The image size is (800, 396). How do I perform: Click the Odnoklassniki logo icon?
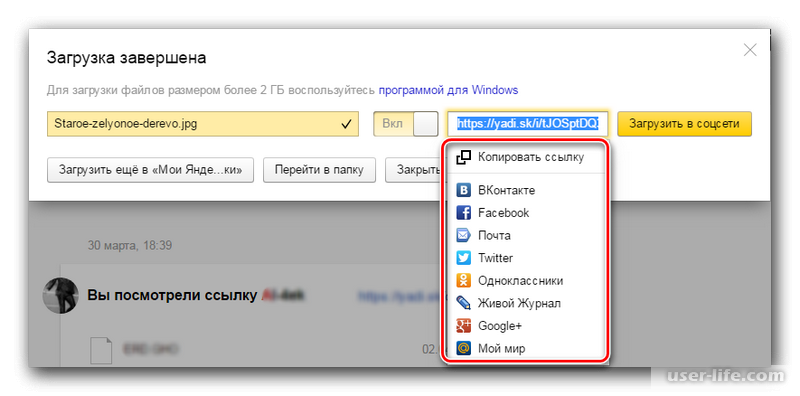tap(463, 281)
